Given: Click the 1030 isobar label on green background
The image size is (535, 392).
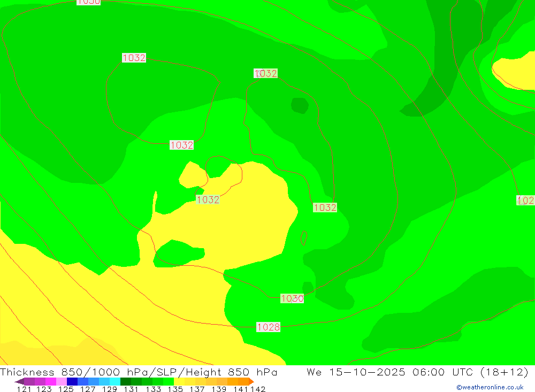Looking at the screenshot, I should (x=292, y=298).
